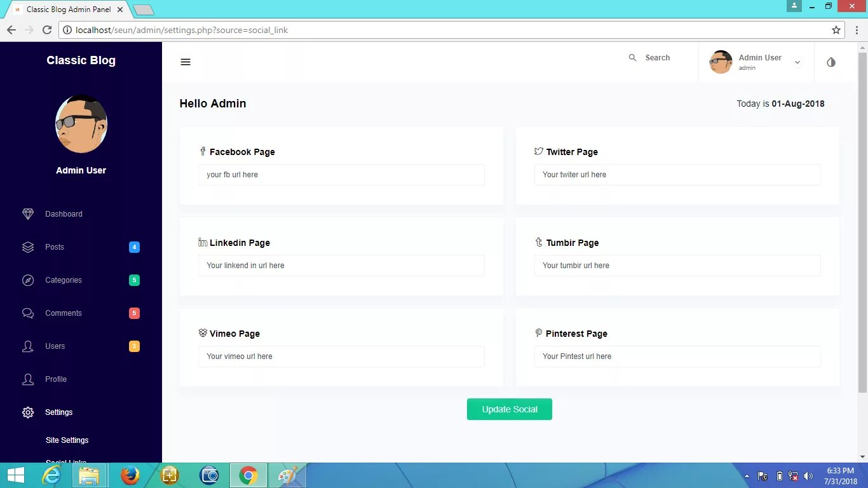The width and height of the screenshot is (868, 488).
Task: Click the Profile person icon
Action: (28, 379)
